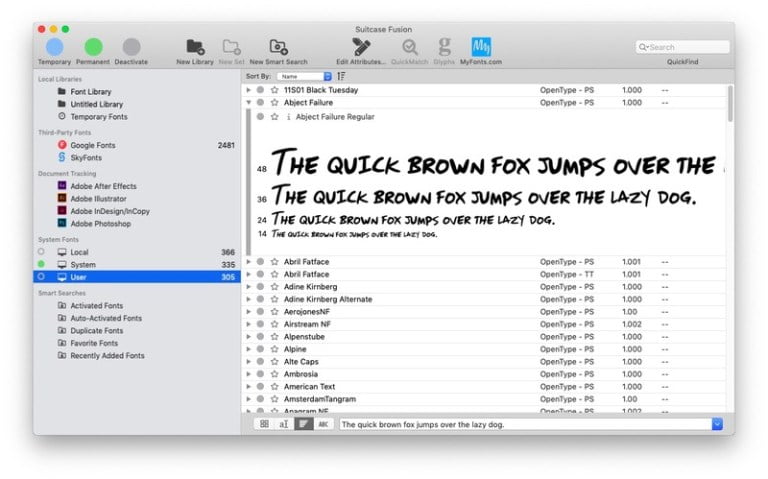Click the font list vertical scrollbar
This screenshot has height=479, width=768.
tap(730, 104)
